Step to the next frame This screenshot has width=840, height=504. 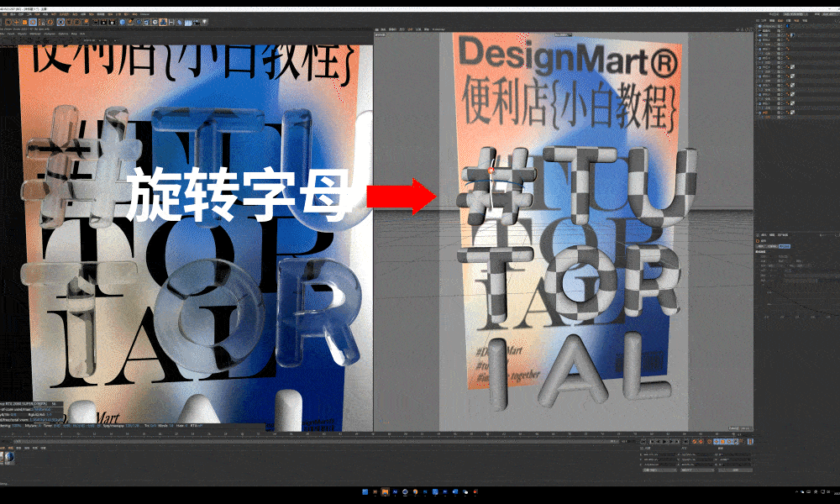pyautogui.click(x=671, y=442)
